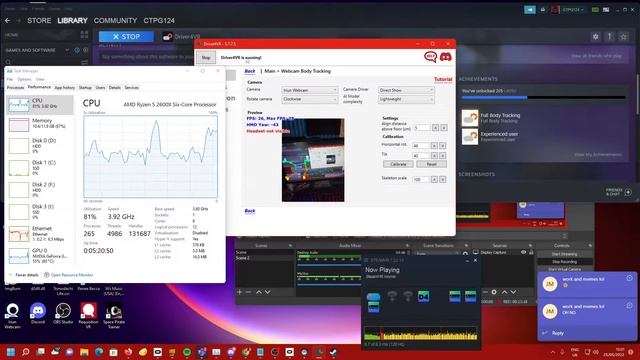The height and width of the screenshot is (360, 640).
Task: Move OBS source down arrow
Action: point(513,292)
